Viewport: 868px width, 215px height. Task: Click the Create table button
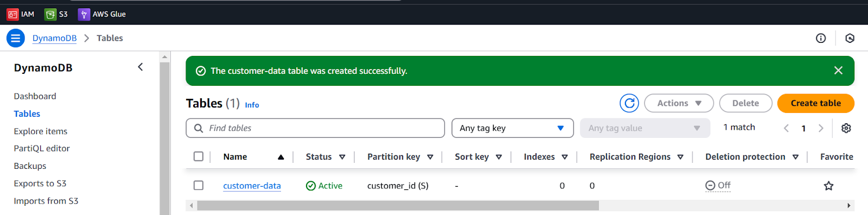(x=816, y=103)
